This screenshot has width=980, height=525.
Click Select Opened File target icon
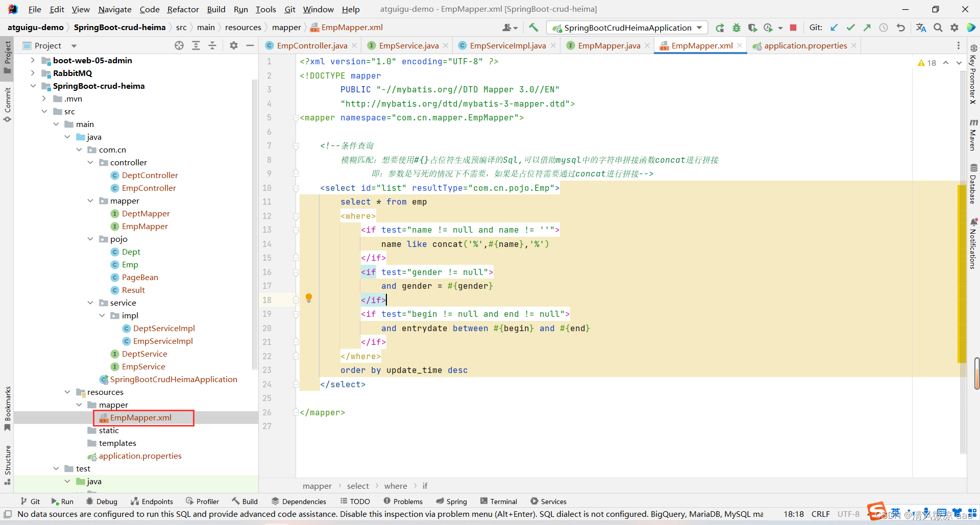pyautogui.click(x=179, y=45)
